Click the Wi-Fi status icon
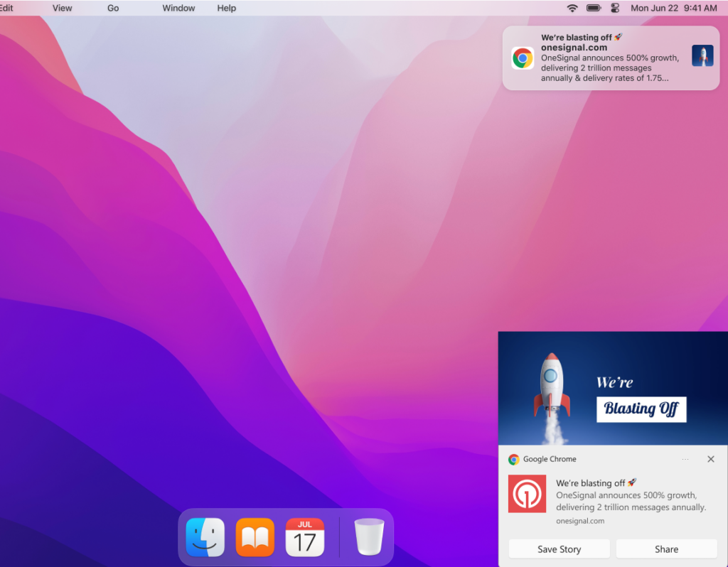The height and width of the screenshot is (567, 728). [572, 8]
